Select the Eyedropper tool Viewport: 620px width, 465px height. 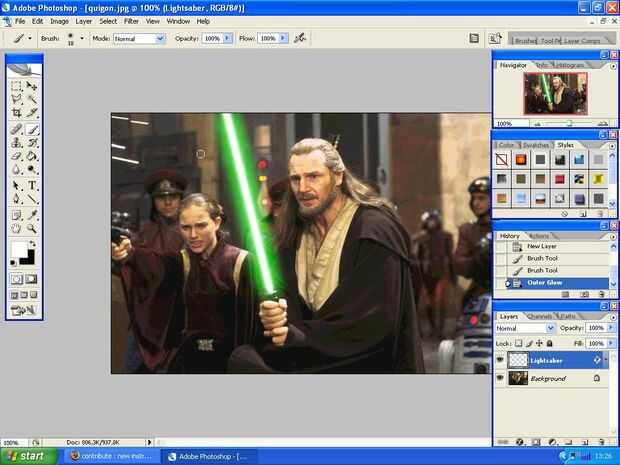(32, 215)
